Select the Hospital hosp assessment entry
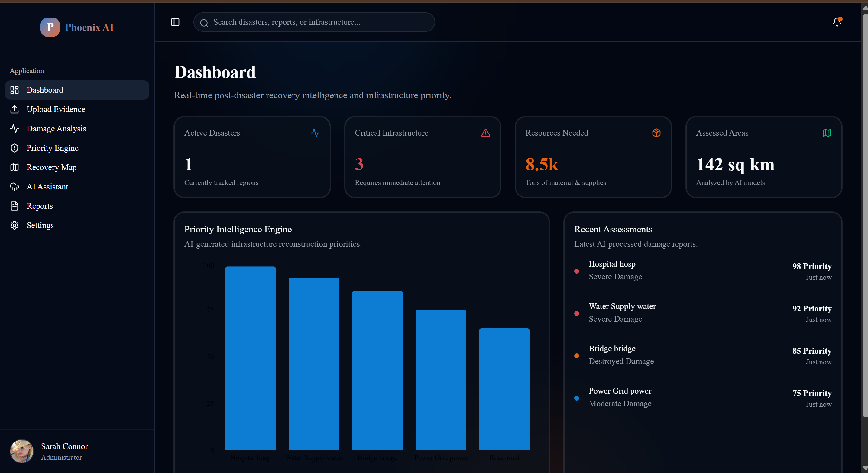868x473 pixels. coord(703,271)
